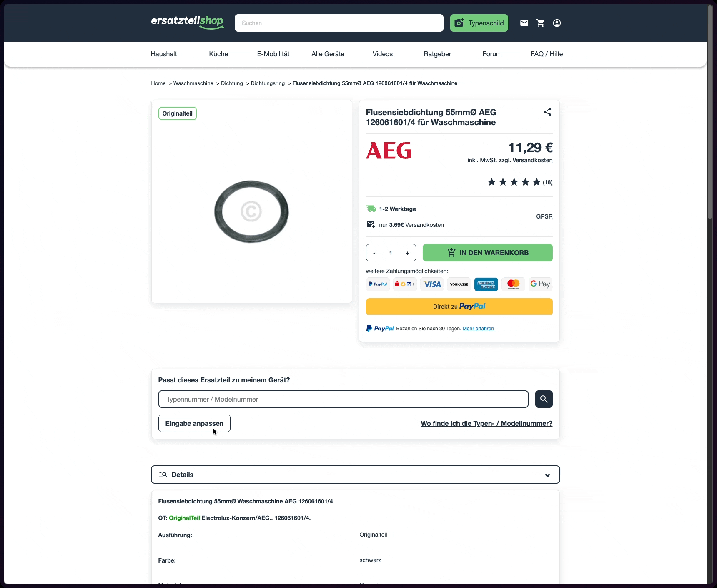
Task: Open the E-Mobilität menu
Action: (273, 54)
